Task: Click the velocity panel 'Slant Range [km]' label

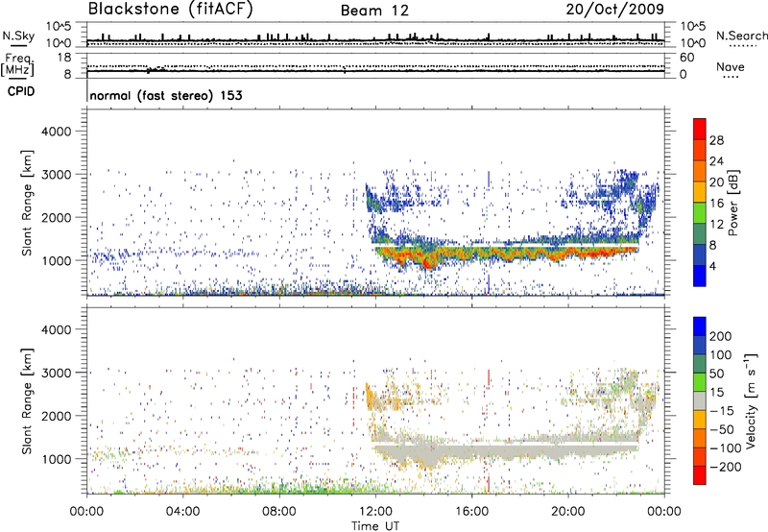Action: tap(27, 400)
